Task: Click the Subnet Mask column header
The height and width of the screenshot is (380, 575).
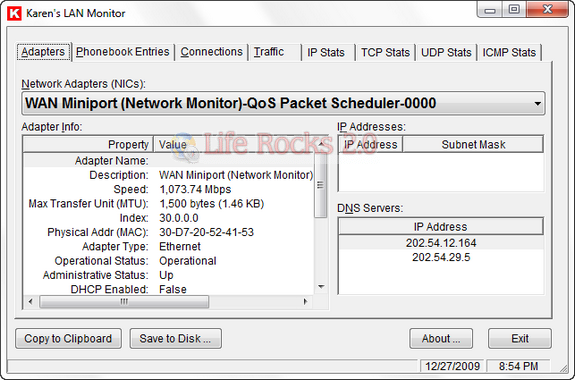Action: pyautogui.click(x=473, y=145)
